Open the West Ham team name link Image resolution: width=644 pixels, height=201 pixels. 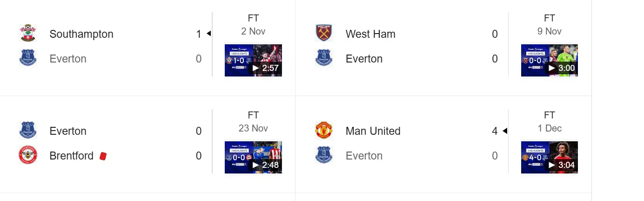370,34
